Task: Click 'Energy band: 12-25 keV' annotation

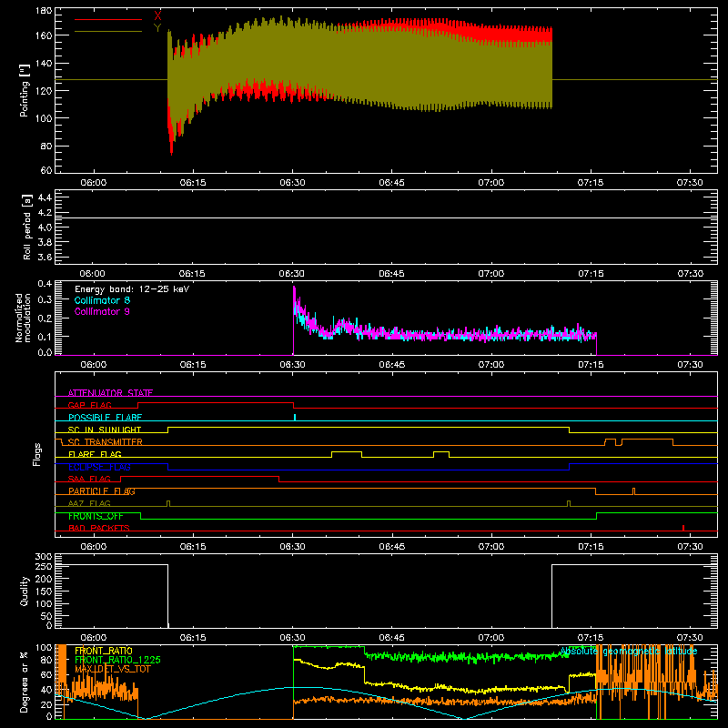Action: tap(132, 289)
